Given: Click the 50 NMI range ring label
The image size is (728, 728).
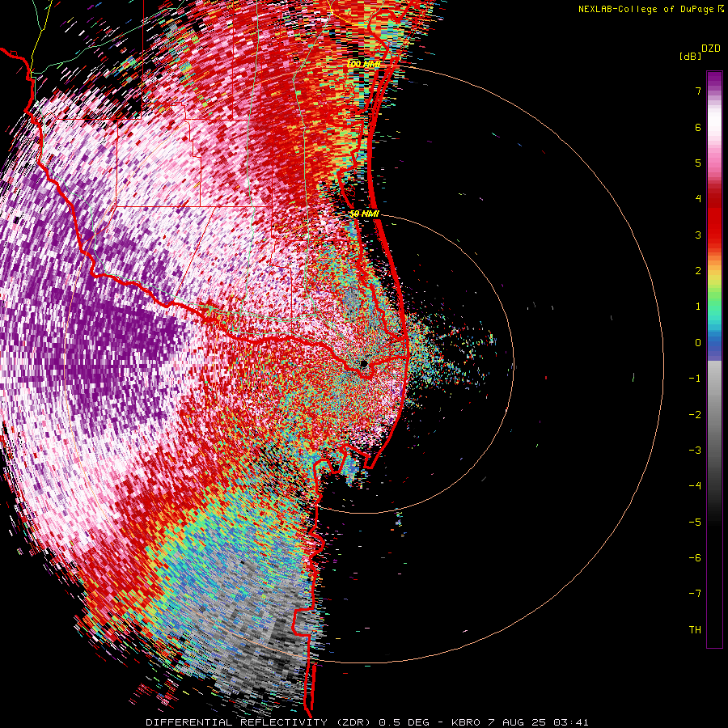Looking at the screenshot, I should point(365,214).
